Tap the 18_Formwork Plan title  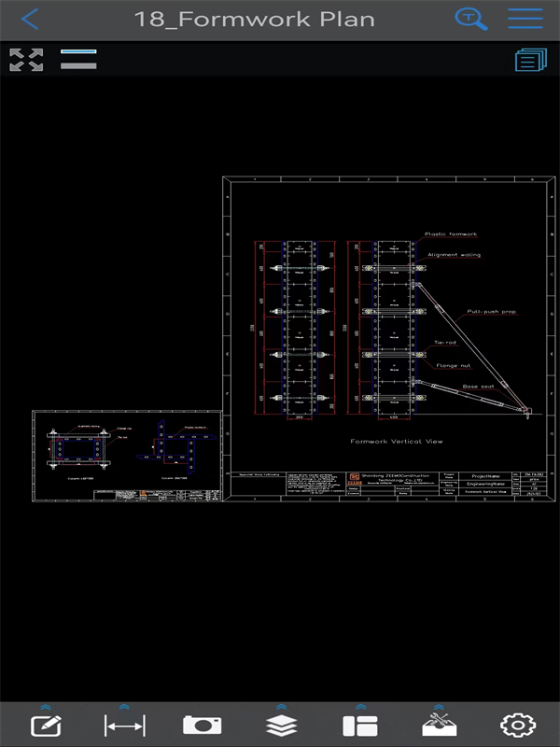point(254,19)
